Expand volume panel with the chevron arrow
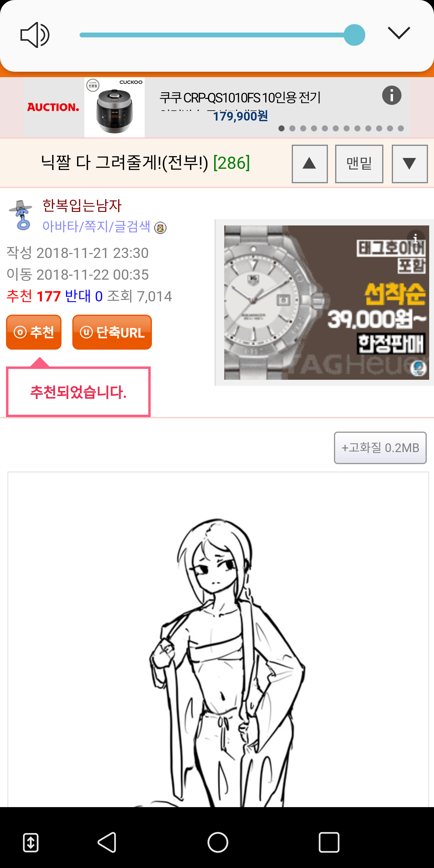The height and width of the screenshot is (868, 434). 399,33
